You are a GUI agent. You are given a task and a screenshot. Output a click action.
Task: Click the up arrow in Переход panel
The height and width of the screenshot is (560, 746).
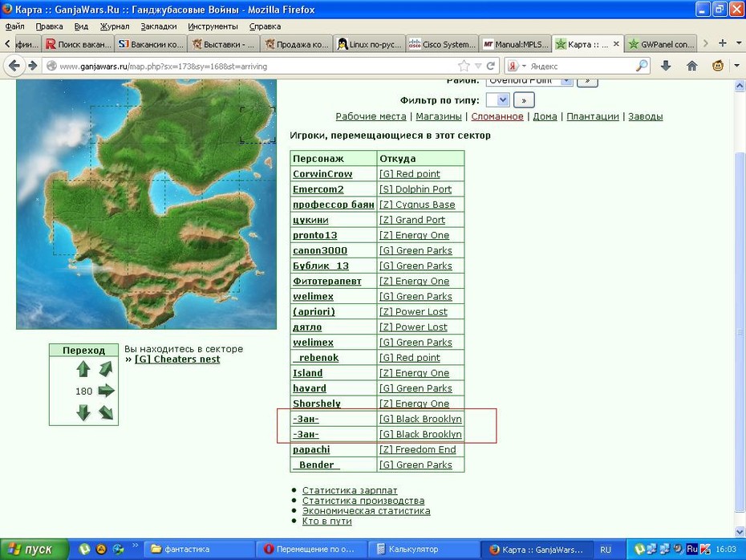click(x=83, y=369)
